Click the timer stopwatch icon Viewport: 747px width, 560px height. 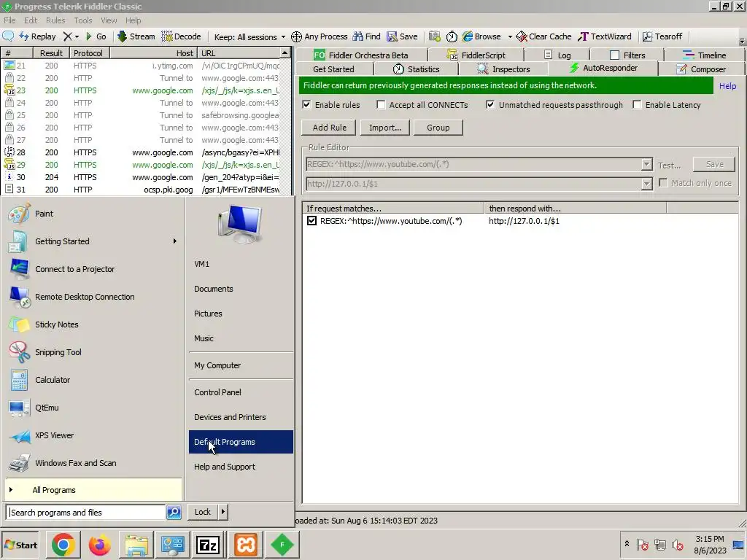[x=452, y=36]
